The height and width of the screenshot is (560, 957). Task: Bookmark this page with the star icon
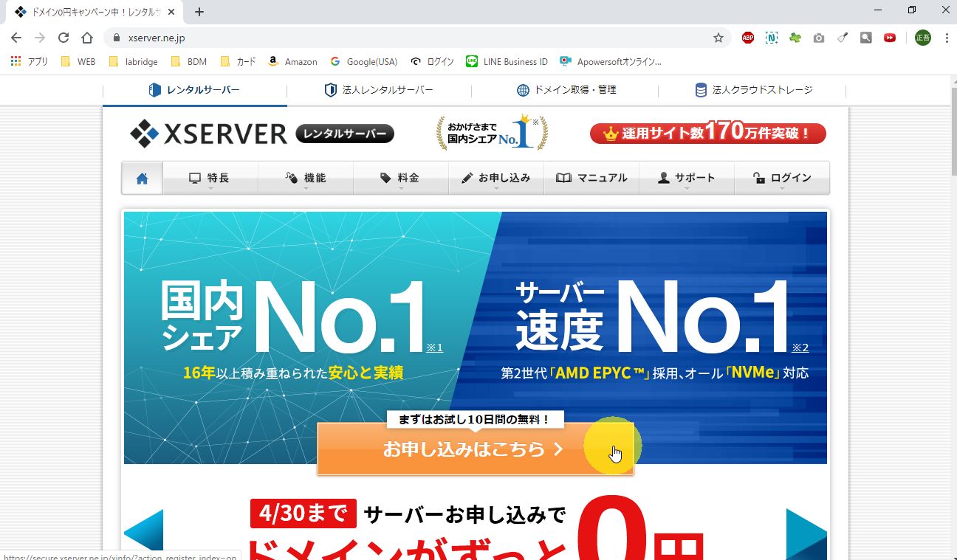(718, 38)
